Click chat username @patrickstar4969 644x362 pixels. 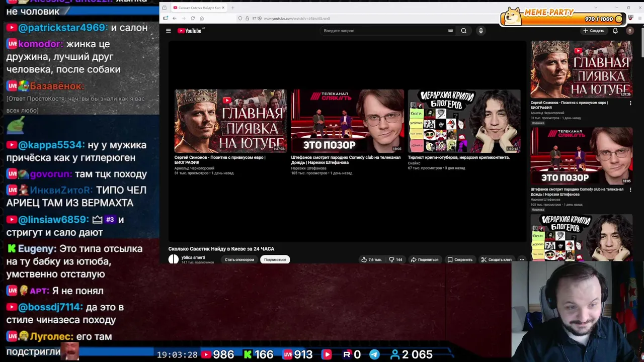(63, 28)
